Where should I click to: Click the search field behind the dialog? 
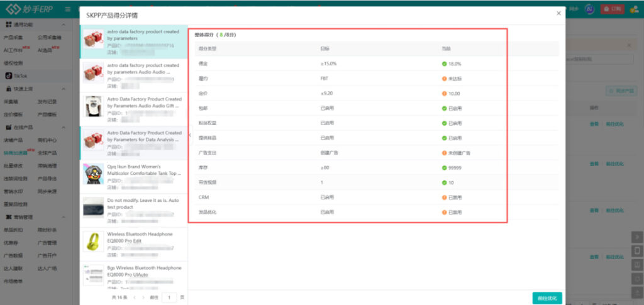click(599, 59)
